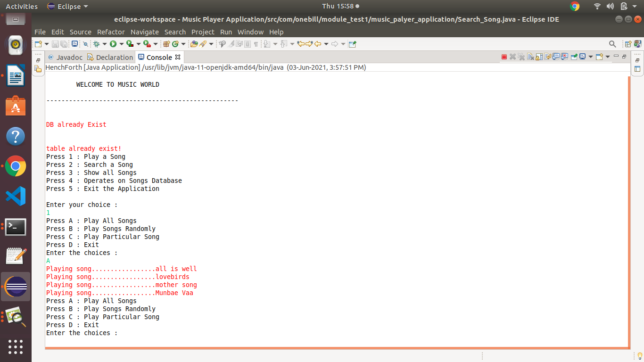Click Open Type folder icon
Screen dimensions: 644x362
pos(194,44)
